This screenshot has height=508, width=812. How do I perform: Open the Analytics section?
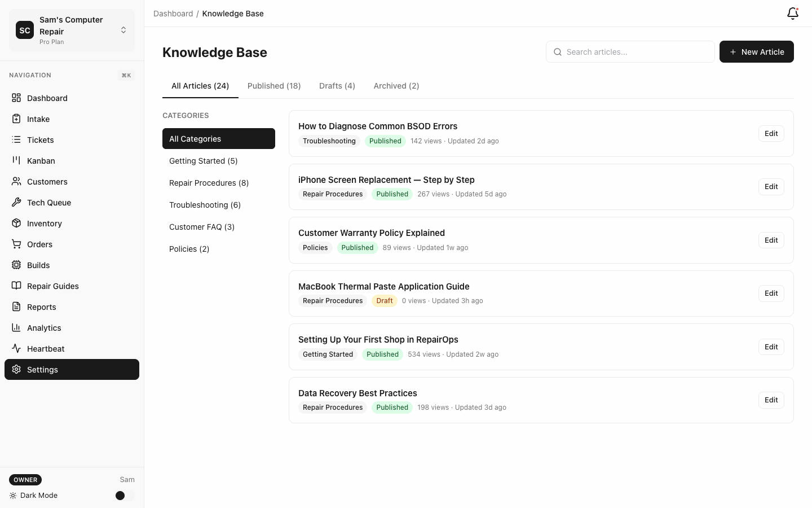click(x=44, y=328)
